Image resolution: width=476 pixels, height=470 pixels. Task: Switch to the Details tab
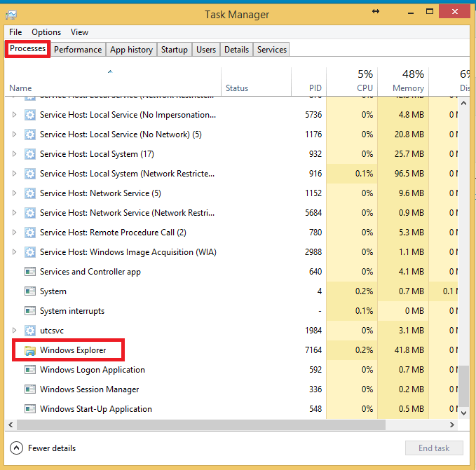click(x=236, y=50)
